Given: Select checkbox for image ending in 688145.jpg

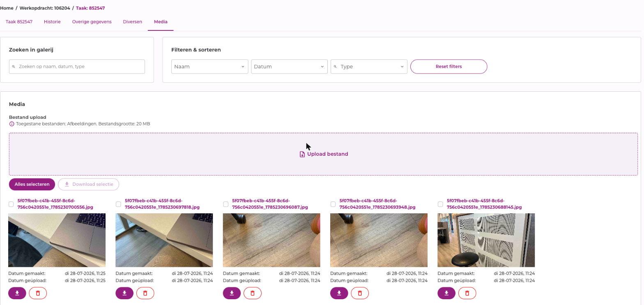Looking at the screenshot, I should (x=440, y=204).
